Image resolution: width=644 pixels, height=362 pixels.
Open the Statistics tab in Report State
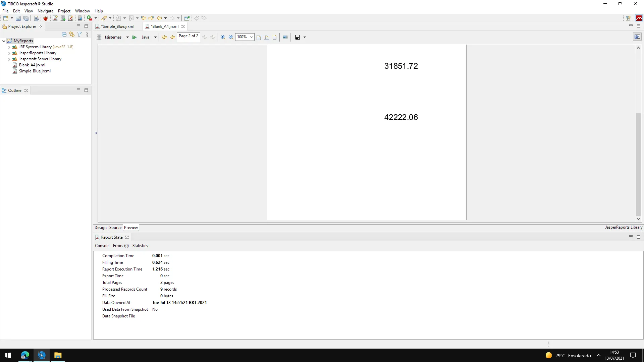[140, 246]
